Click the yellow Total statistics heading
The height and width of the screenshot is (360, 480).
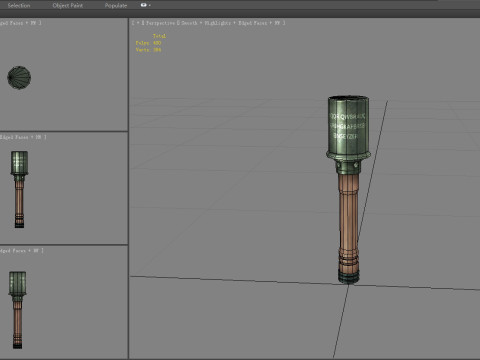(159, 36)
